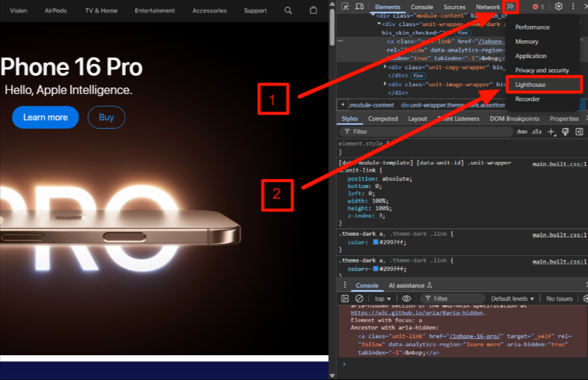Open the DevTools three-dot customize menu
Viewport: 588px width, 380px height.
pos(573,7)
